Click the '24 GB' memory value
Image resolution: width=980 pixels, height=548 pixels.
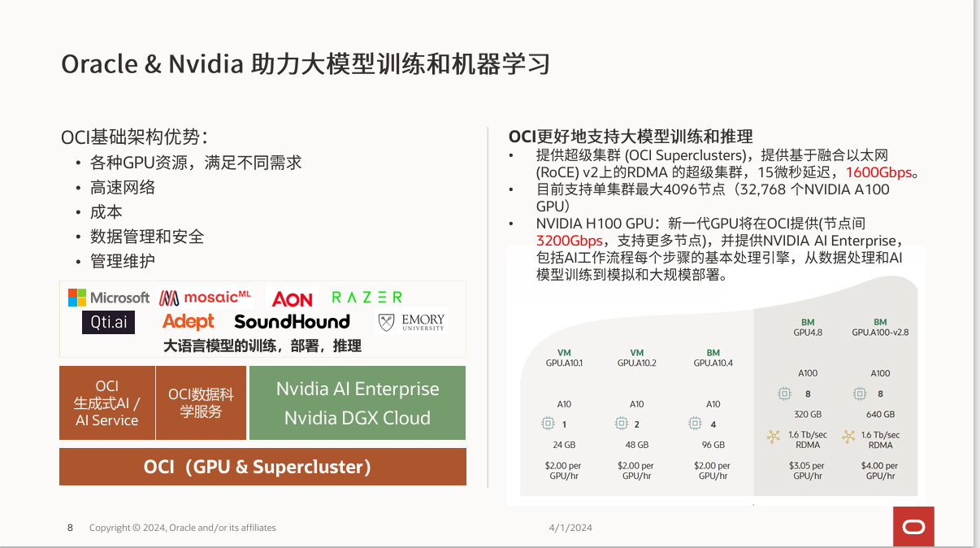[x=564, y=445]
